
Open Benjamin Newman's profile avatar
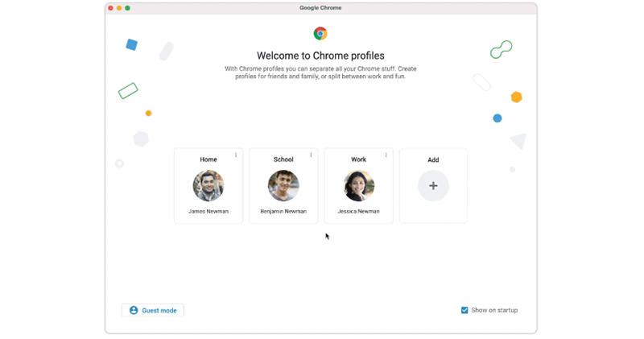(x=283, y=186)
